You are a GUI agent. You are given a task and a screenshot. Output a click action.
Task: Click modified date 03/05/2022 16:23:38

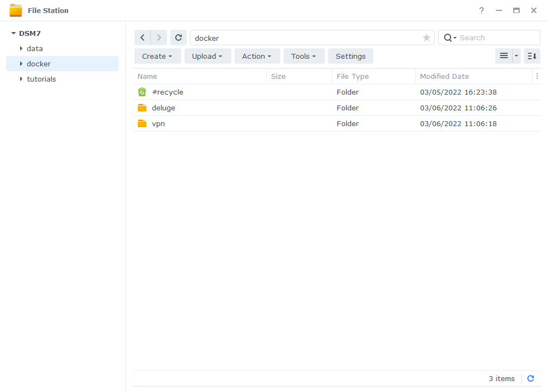click(458, 92)
